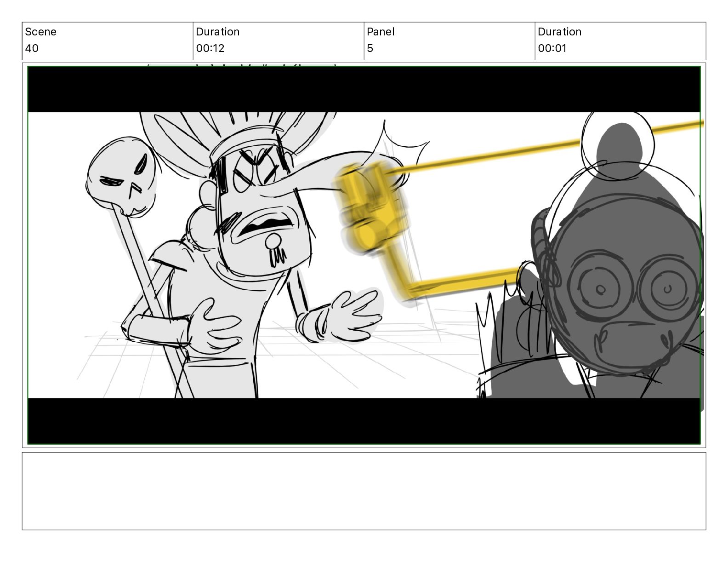Click the storyboard panel image
728x563 pixels.
point(364,255)
